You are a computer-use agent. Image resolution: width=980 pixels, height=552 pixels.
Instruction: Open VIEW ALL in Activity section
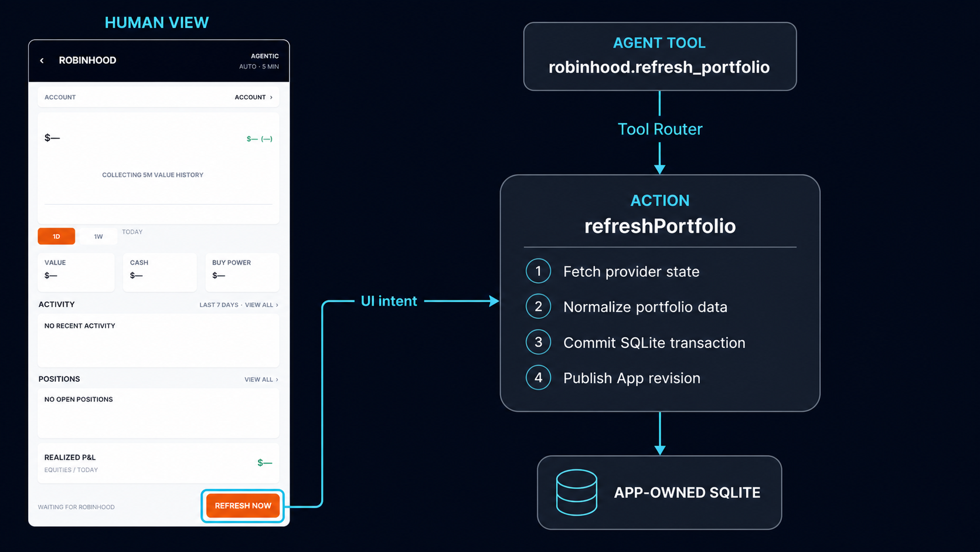coord(261,305)
